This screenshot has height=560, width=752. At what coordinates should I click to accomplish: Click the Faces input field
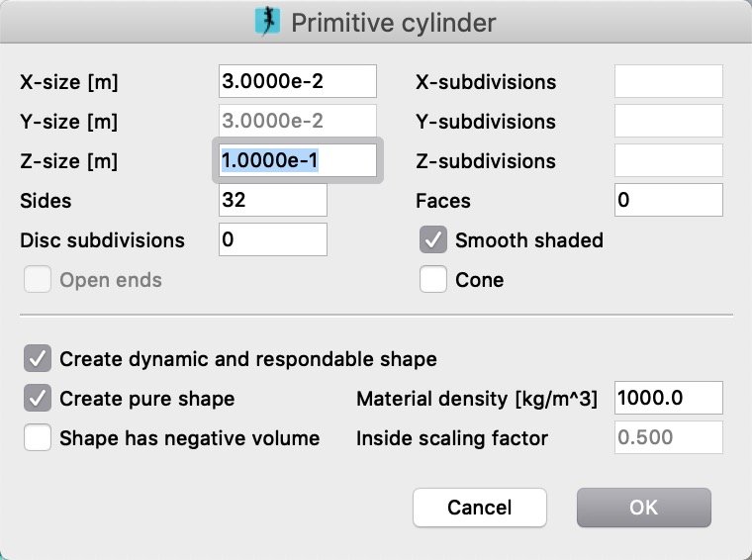coord(669,200)
